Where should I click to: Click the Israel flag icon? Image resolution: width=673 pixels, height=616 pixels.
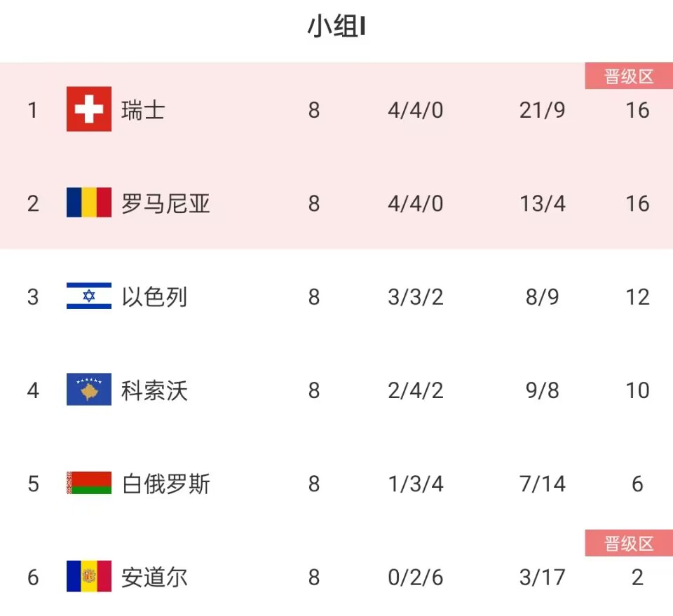tap(89, 296)
